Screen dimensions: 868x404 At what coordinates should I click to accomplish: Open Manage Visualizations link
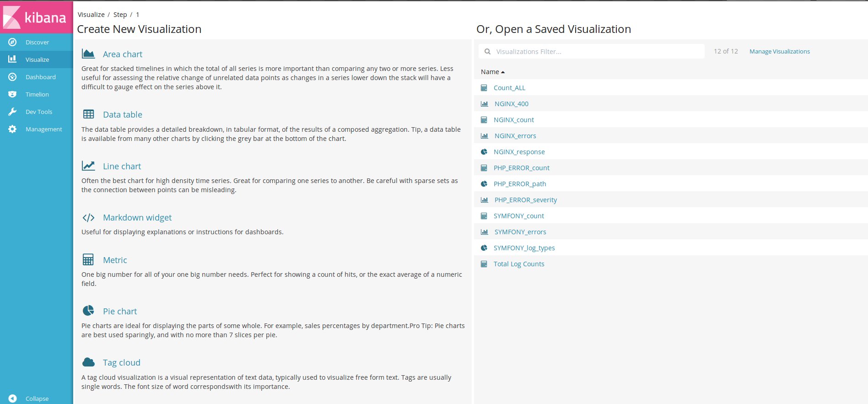779,51
